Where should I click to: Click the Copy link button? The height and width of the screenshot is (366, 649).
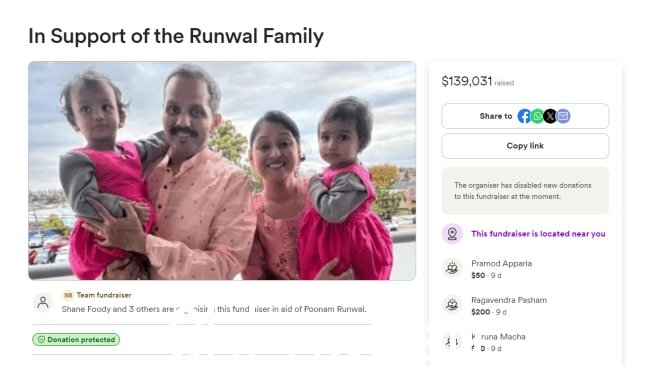tap(525, 146)
